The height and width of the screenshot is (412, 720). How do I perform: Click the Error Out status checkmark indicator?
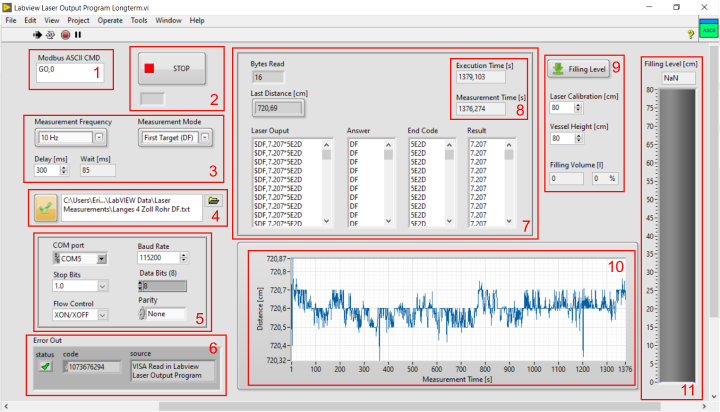[x=44, y=368]
